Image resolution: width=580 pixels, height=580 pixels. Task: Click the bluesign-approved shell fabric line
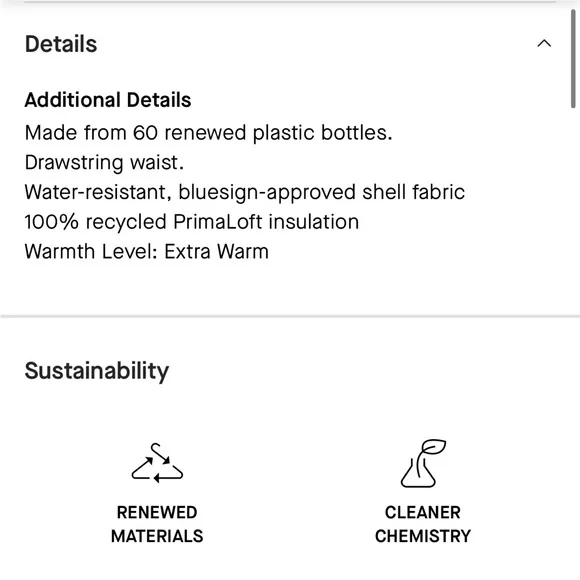point(245,192)
